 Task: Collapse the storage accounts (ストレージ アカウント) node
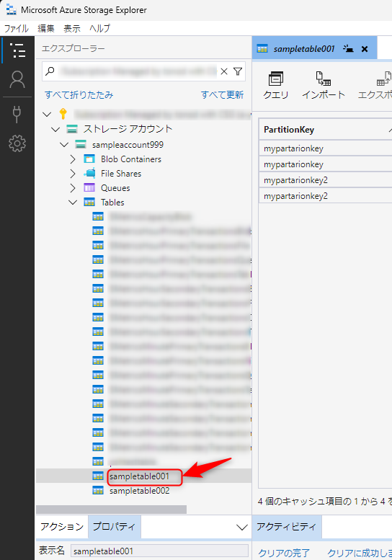click(x=55, y=129)
